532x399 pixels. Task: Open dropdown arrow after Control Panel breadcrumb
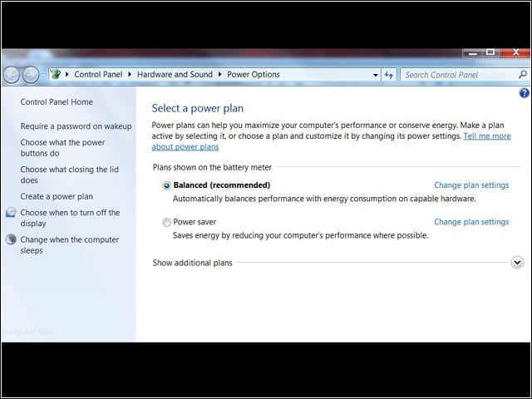(x=130, y=74)
